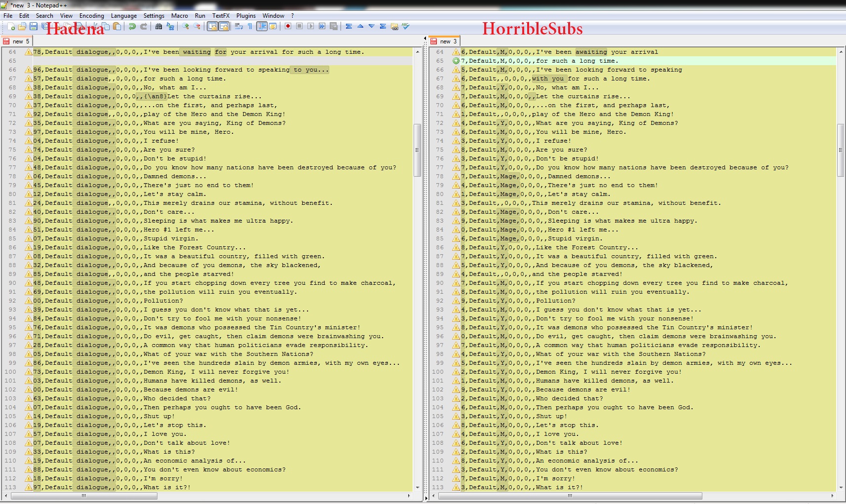
Task: Click the Redo toolbar arrow
Action: 144,27
